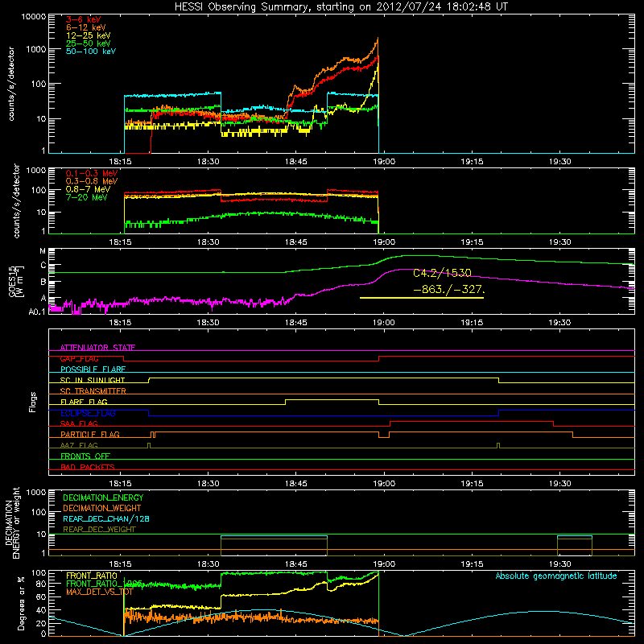Click the ATTENUATOR_STATE flag label
This screenshot has width=644, height=644.
coord(97,348)
